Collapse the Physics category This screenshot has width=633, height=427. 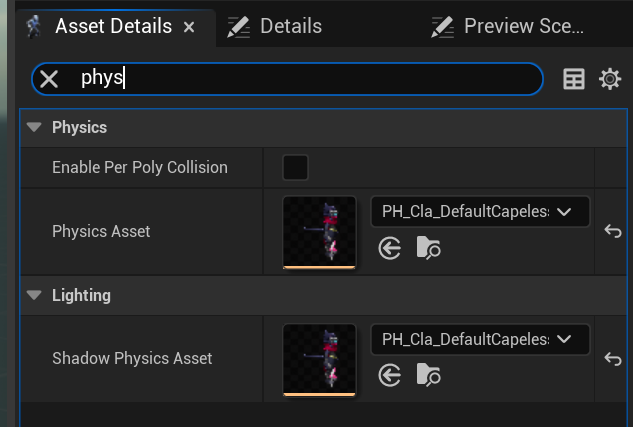34,128
